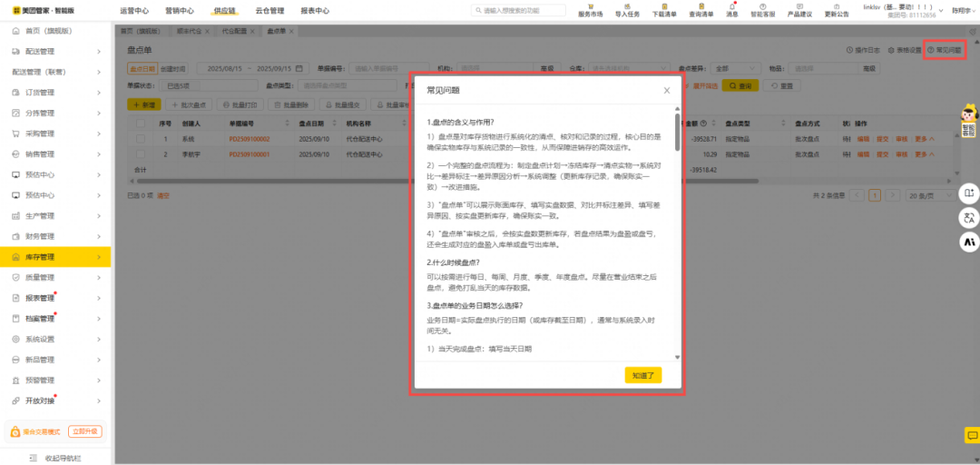Click the 常见问题 help icon
980x465 pixels.
click(x=944, y=50)
